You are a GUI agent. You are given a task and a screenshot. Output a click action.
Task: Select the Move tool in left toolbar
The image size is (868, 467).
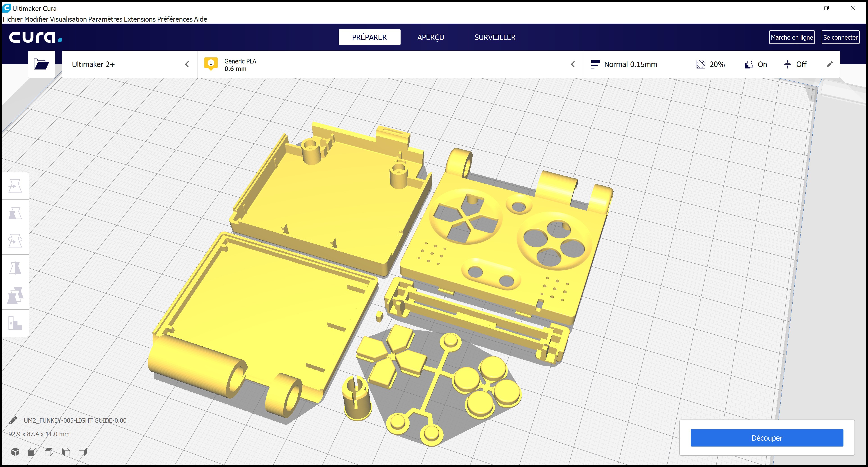(15, 186)
